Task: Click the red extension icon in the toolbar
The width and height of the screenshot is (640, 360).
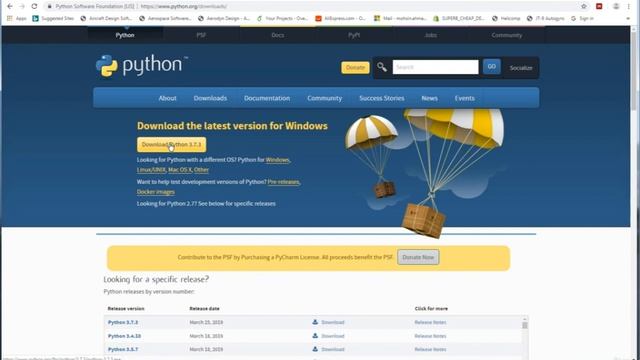Action: pos(599,6)
